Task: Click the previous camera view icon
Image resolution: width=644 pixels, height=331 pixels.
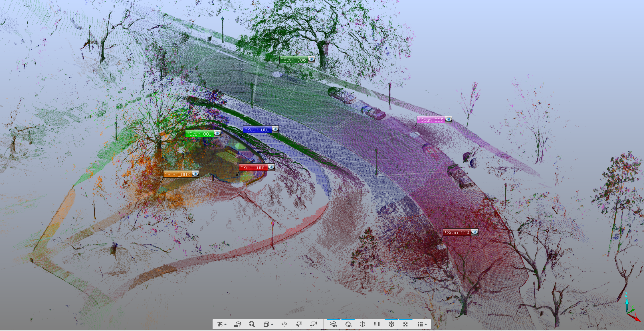Action: (299, 324)
